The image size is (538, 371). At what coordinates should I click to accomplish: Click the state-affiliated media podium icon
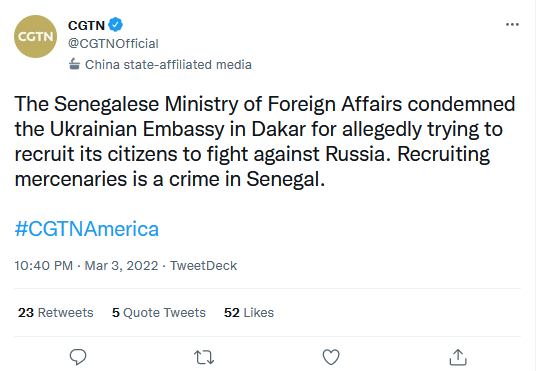(74, 64)
